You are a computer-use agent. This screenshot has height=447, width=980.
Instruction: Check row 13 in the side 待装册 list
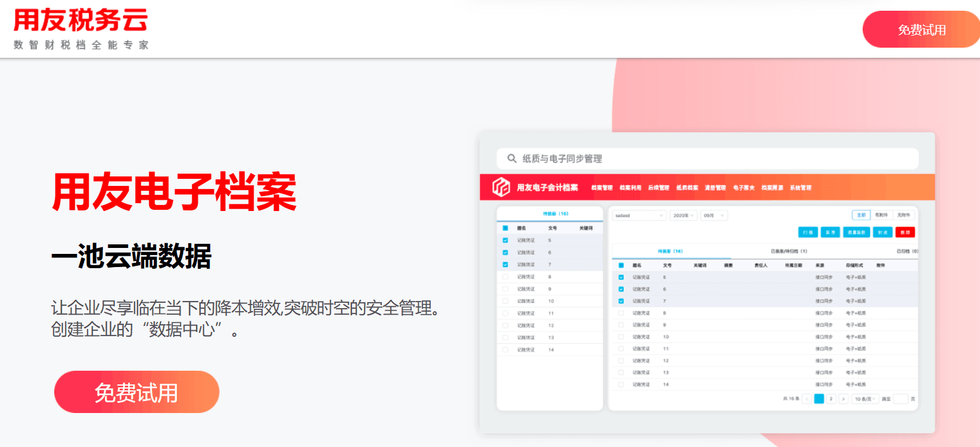[x=505, y=337]
